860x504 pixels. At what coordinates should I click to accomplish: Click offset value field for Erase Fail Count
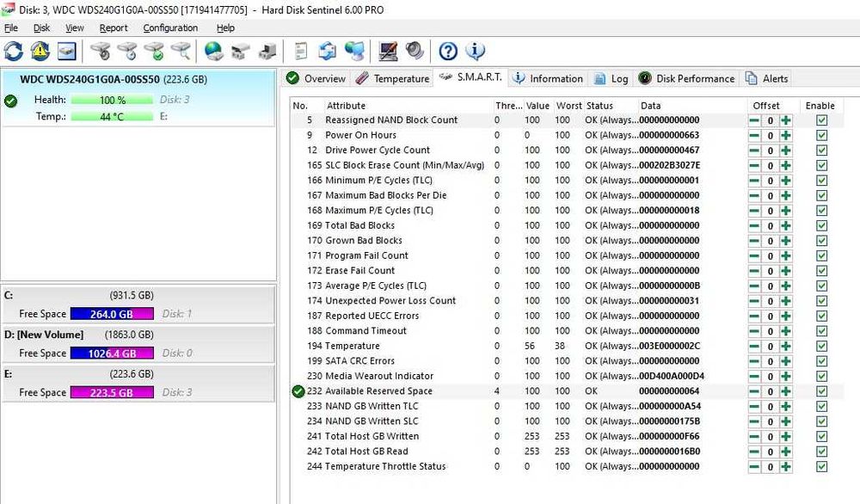click(x=770, y=271)
